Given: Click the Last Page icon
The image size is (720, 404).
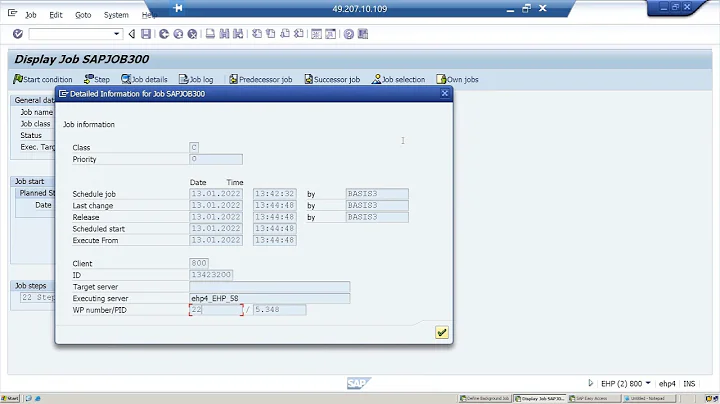Looking at the screenshot, I should (x=299, y=34).
